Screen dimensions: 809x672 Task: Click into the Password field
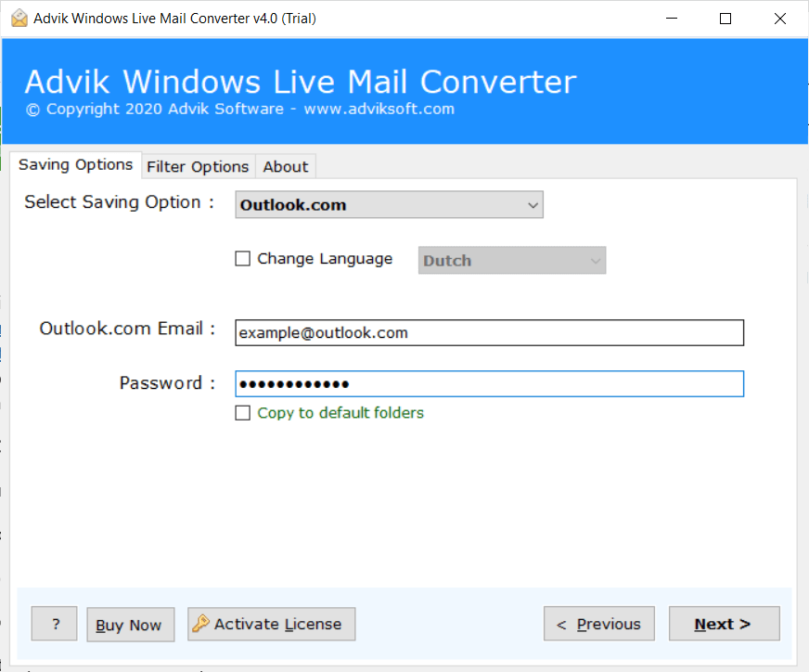(x=489, y=383)
